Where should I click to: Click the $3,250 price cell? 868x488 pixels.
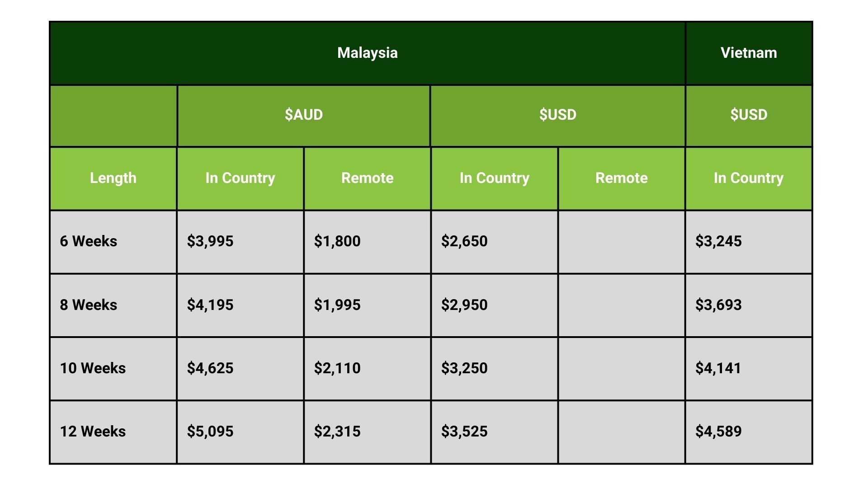[495, 368]
